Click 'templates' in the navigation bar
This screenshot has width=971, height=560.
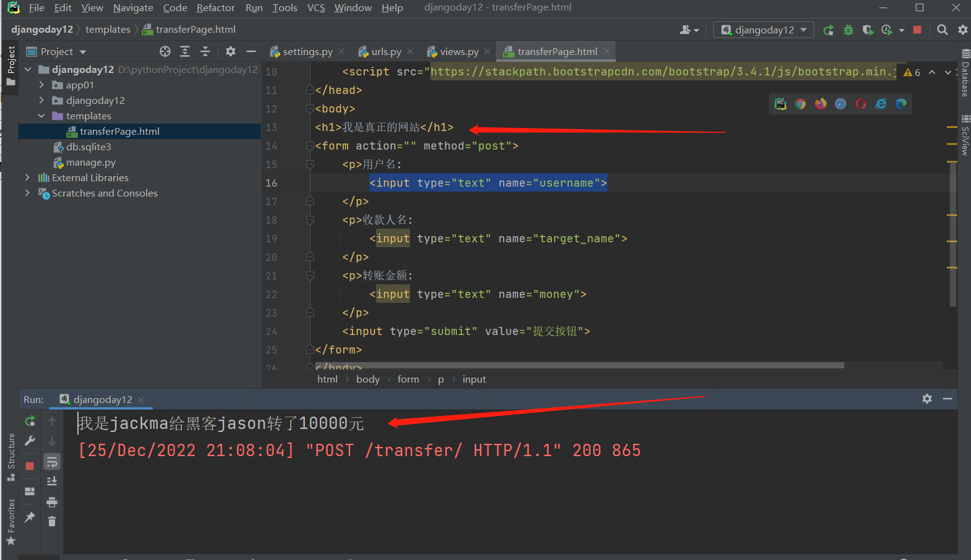(x=108, y=30)
